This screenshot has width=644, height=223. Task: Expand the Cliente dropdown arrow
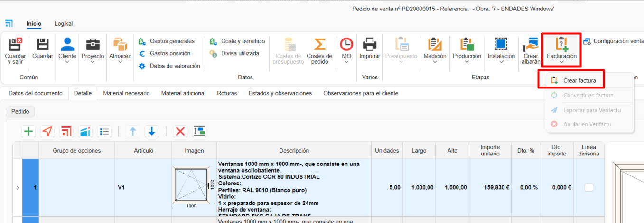[67, 62]
